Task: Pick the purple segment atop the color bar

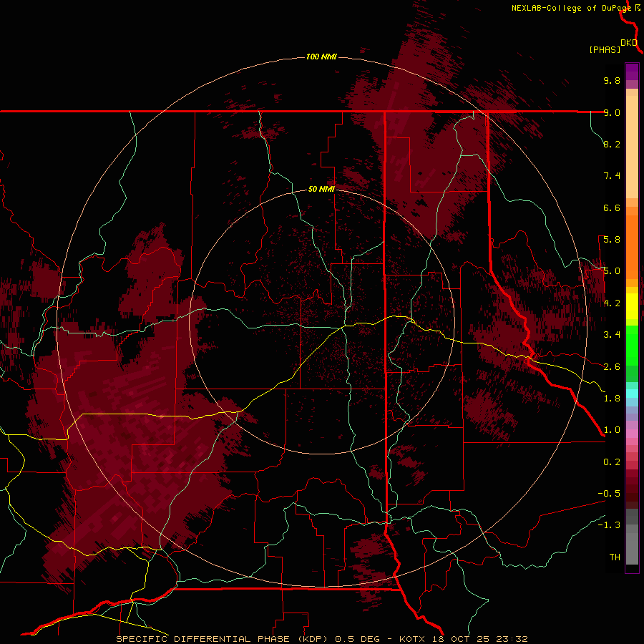Action: (x=632, y=72)
